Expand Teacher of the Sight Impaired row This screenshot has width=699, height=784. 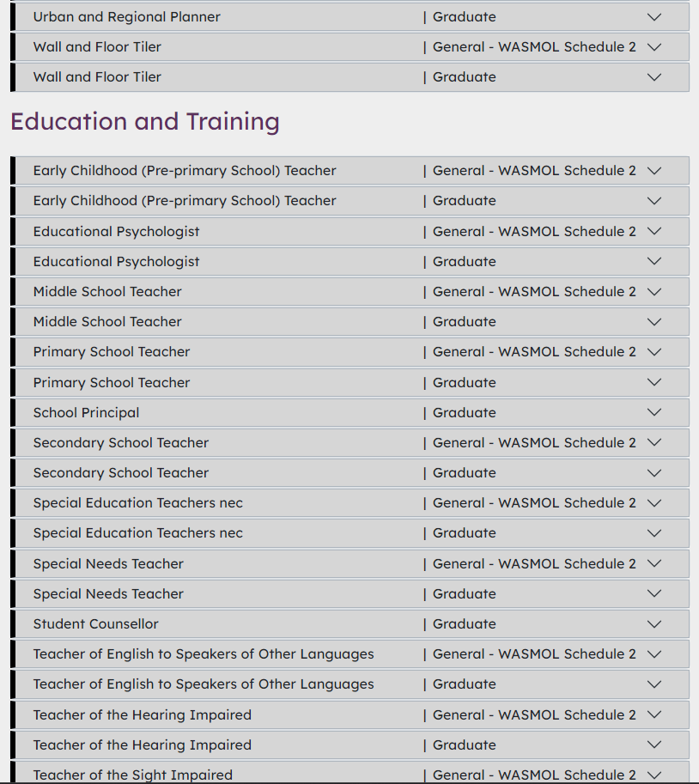click(x=654, y=775)
